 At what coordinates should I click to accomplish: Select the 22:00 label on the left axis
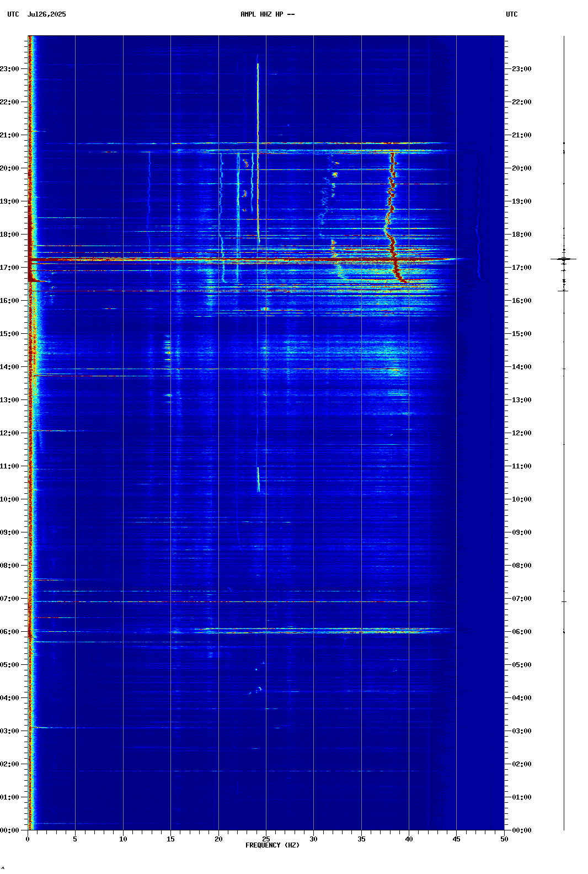9,102
